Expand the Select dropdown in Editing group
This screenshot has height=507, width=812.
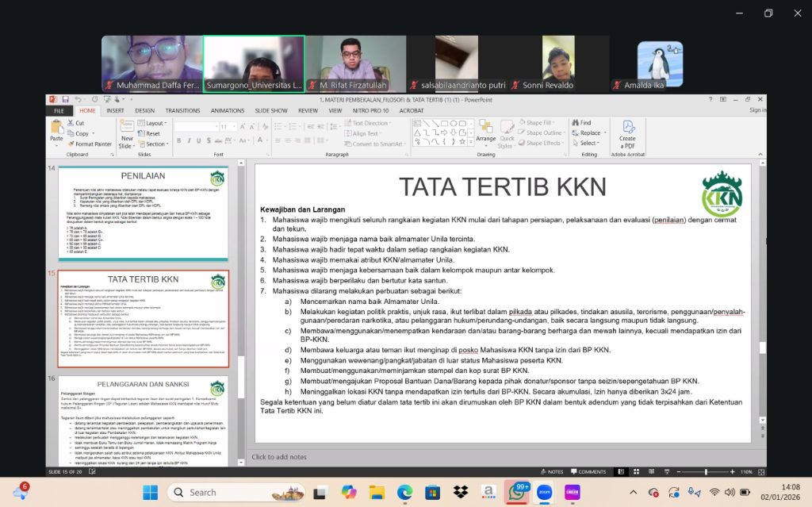[587, 144]
